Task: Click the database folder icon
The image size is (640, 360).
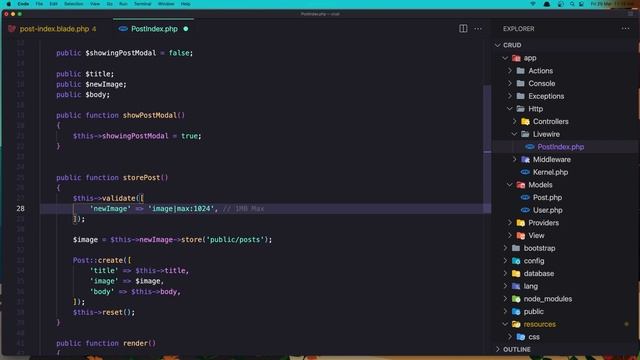Action: 516,273
